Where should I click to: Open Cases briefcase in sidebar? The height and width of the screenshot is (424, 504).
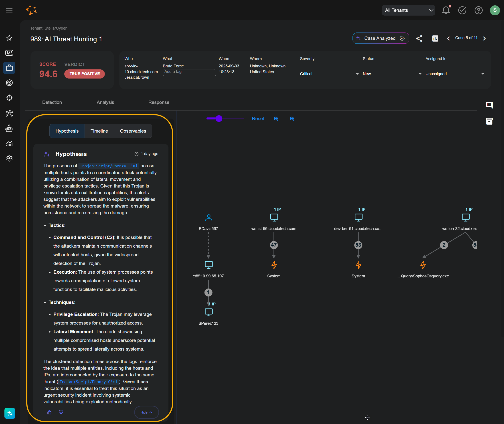click(9, 68)
